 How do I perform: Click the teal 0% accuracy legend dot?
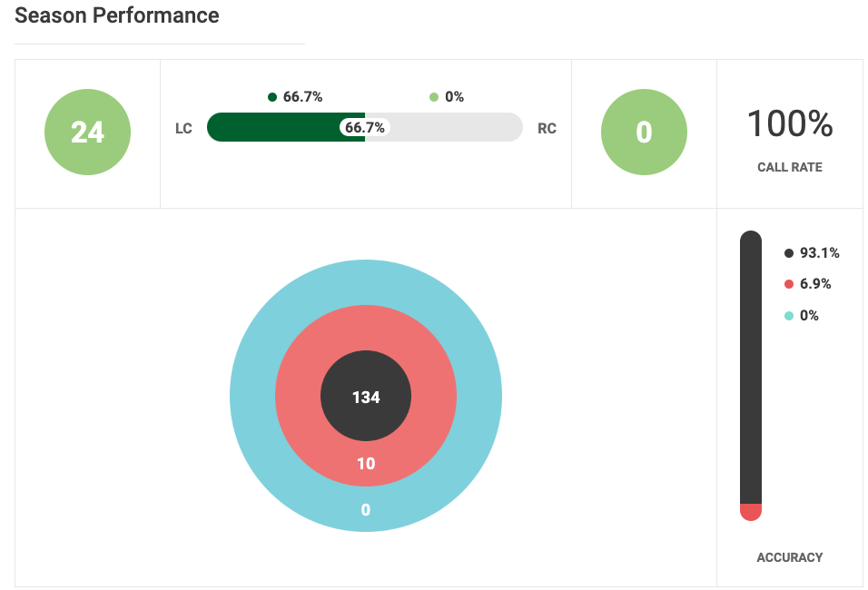789,316
